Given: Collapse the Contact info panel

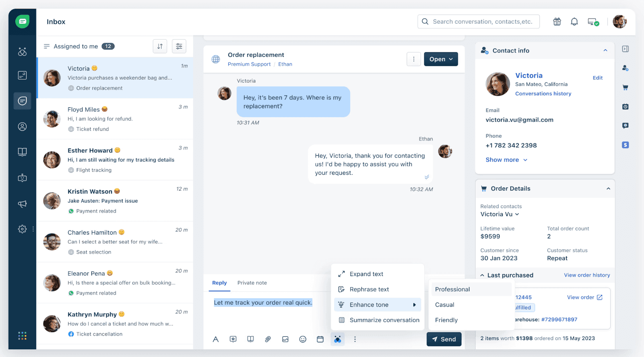Looking at the screenshot, I should [x=605, y=50].
